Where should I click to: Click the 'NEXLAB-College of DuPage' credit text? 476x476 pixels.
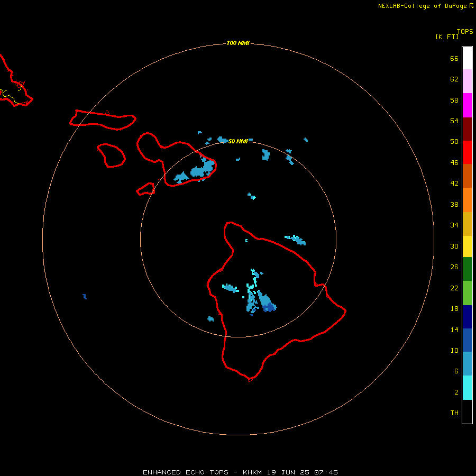[422, 6]
